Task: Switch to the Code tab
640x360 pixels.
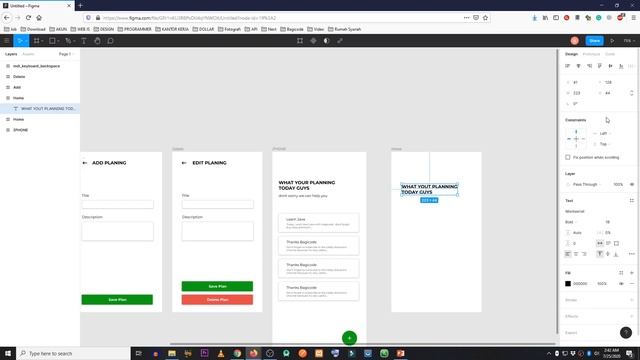Action: point(610,54)
